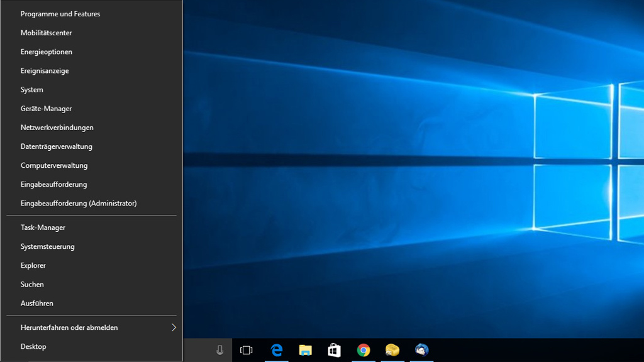The image size is (644, 362).
Task: Open Thunderbird from the taskbar
Action: pos(421,350)
